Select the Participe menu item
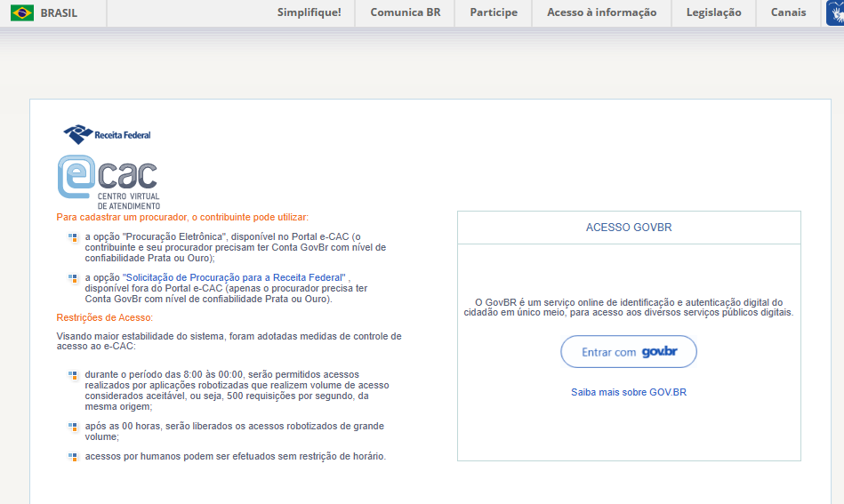This screenshot has width=844, height=504. coord(494,12)
